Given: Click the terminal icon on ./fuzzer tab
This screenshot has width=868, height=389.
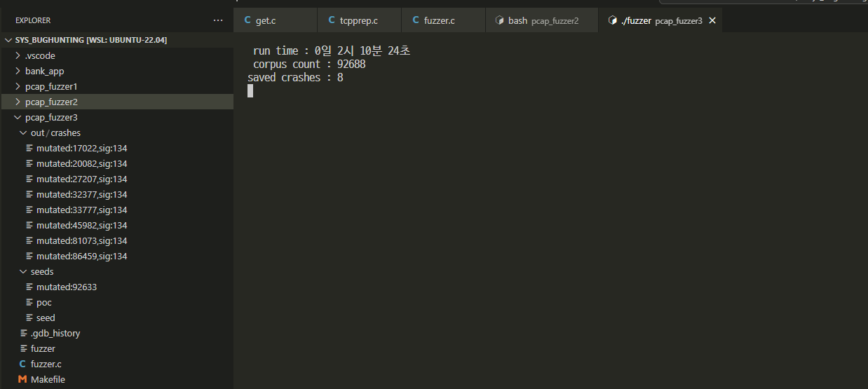Looking at the screenshot, I should coord(613,20).
